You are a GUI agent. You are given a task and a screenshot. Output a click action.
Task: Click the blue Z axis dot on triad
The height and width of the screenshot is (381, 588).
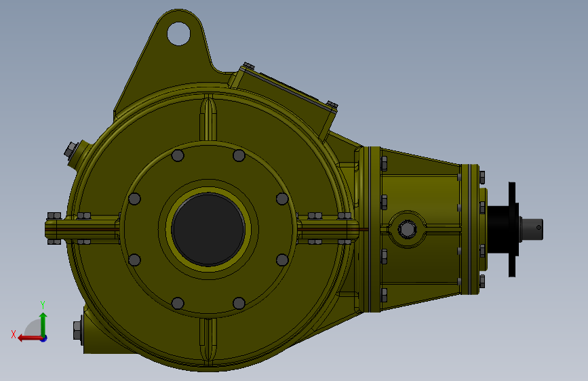pos(44,338)
